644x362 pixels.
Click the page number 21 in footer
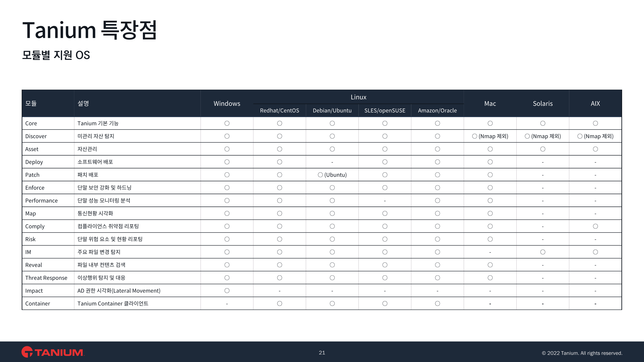(x=322, y=353)
